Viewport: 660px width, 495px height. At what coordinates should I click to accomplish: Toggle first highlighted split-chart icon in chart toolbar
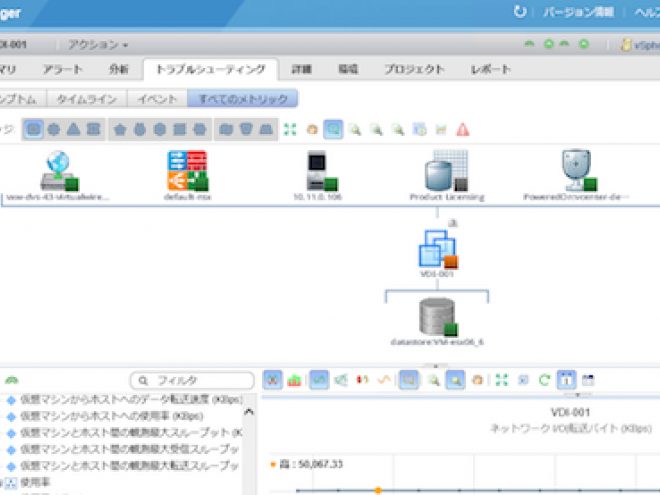[272, 380]
